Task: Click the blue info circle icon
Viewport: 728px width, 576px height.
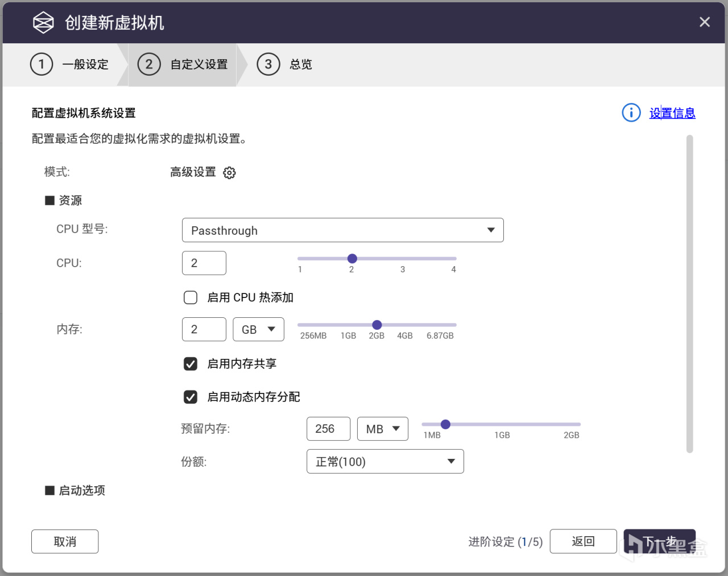Action: pos(631,113)
